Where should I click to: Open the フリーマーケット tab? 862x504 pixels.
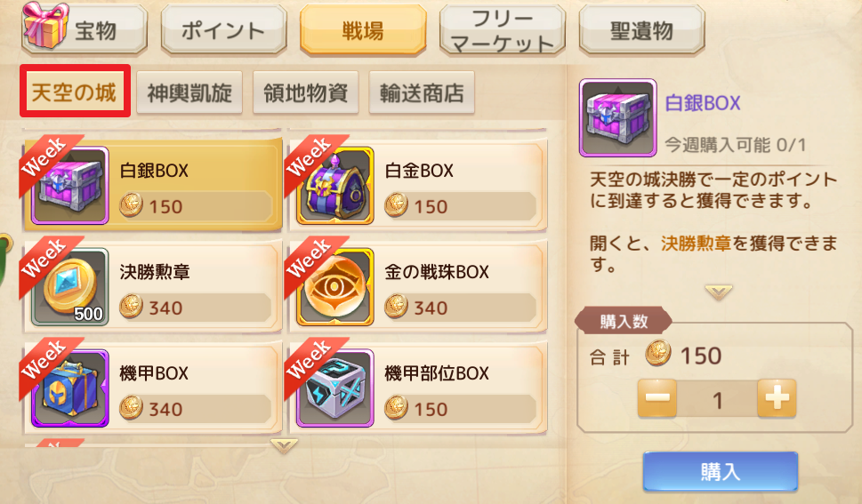pos(503,30)
